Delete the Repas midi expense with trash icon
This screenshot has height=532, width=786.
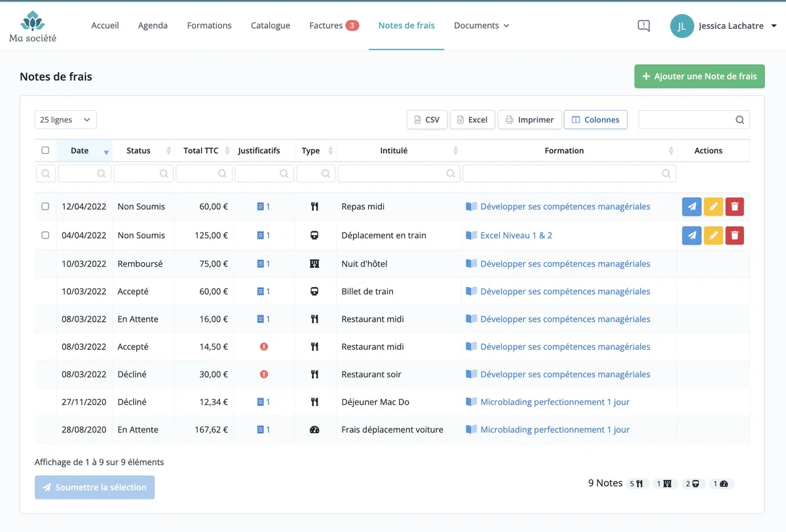click(x=735, y=207)
